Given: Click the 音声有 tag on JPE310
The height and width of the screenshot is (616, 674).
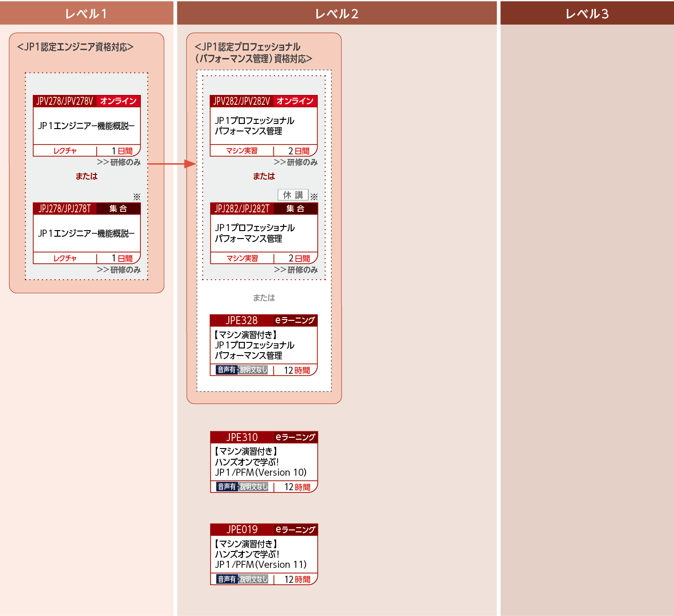Looking at the screenshot, I should [227, 487].
